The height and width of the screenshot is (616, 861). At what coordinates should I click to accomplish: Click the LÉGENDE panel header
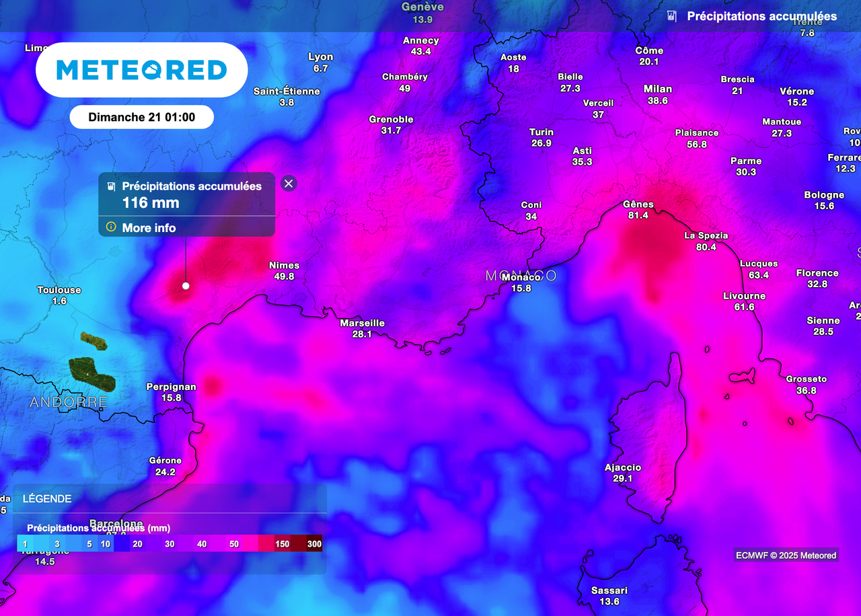47,499
